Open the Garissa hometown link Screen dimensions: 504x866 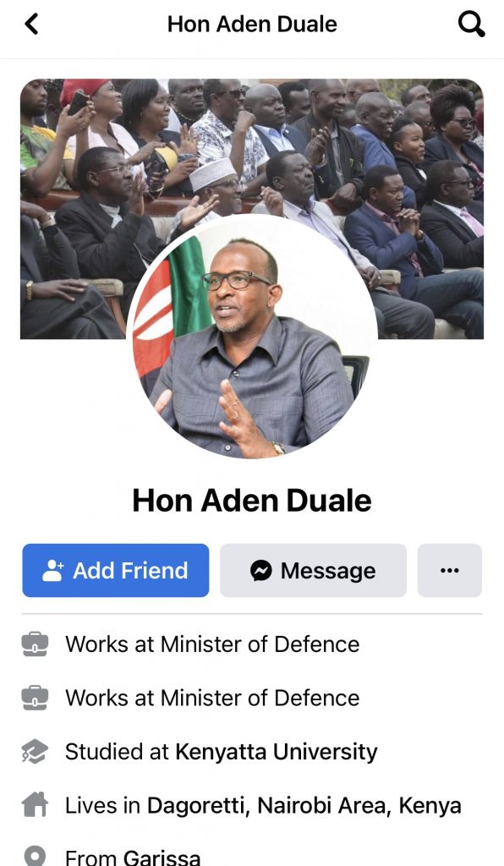pyautogui.click(x=162, y=858)
